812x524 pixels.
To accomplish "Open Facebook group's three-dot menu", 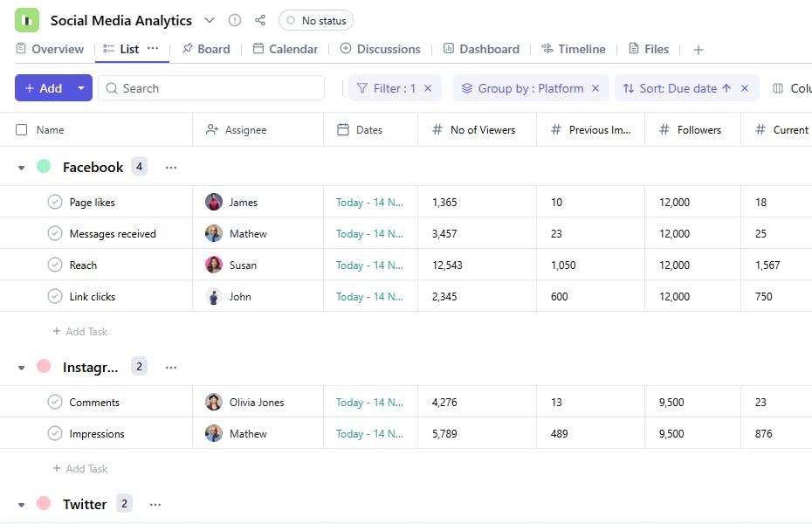I will (x=171, y=168).
